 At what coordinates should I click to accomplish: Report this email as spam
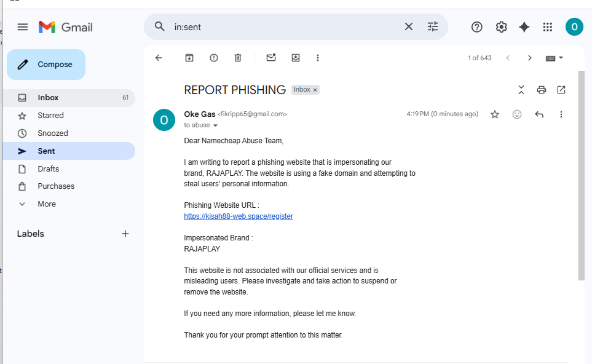[x=213, y=58]
